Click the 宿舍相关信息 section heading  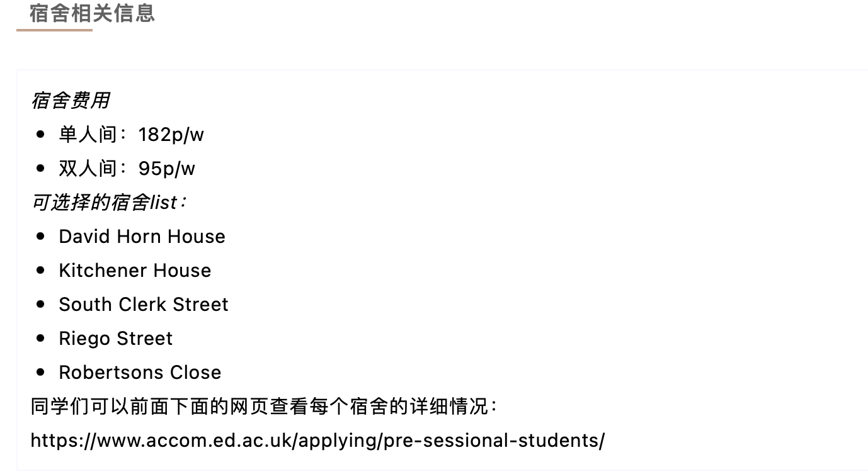click(92, 13)
